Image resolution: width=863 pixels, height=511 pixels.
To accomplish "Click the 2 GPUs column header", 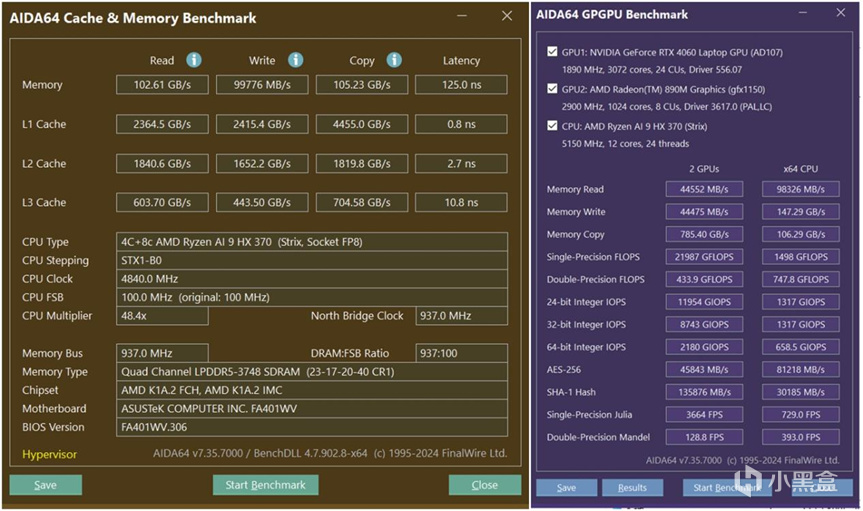I will click(704, 169).
